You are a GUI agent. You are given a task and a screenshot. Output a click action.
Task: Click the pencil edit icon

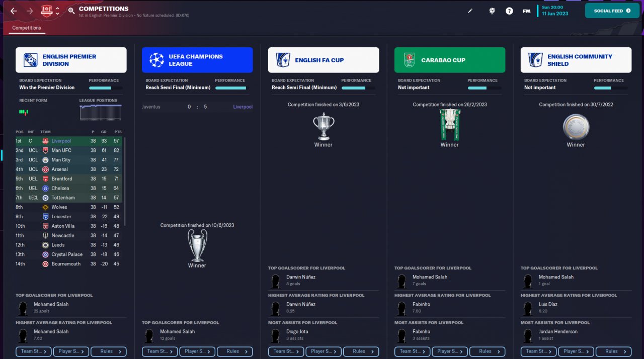pos(470,11)
